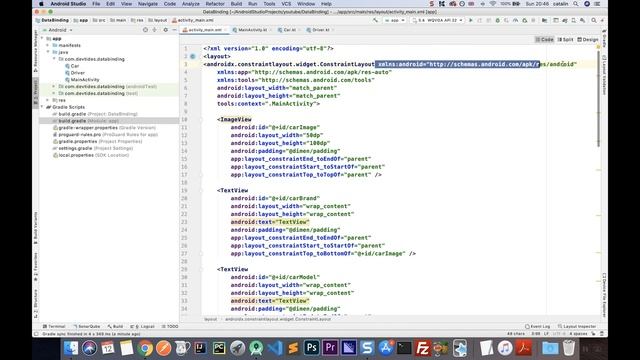Screen dimensions: 640x360
Task: Open the Terminal app in the dock
Action: [404, 348]
